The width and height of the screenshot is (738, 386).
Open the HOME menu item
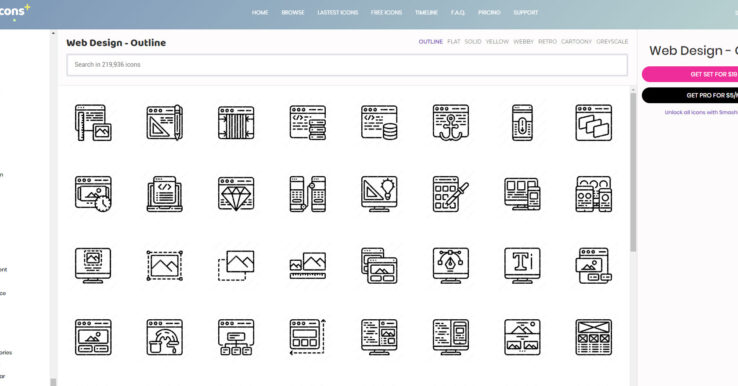pos(260,13)
